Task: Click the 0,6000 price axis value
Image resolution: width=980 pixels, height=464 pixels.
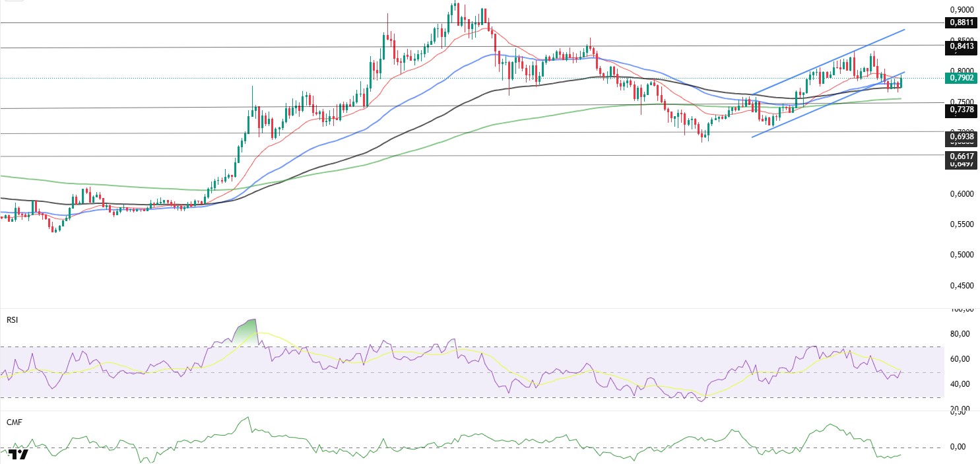Action: [962, 193]
